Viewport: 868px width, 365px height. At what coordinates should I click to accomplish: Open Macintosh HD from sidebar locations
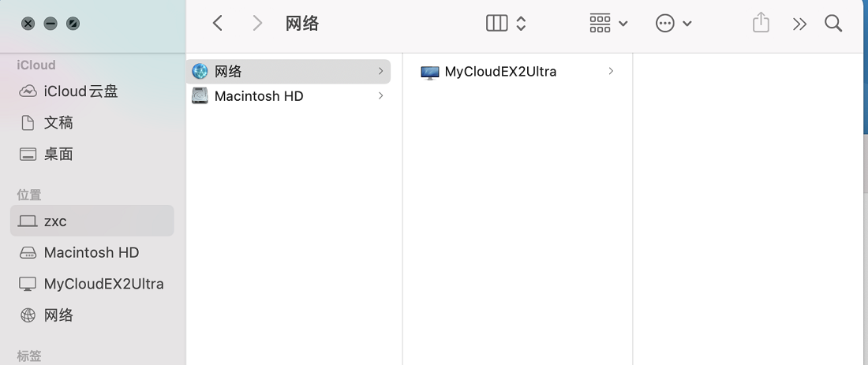(x=92, y=253)
